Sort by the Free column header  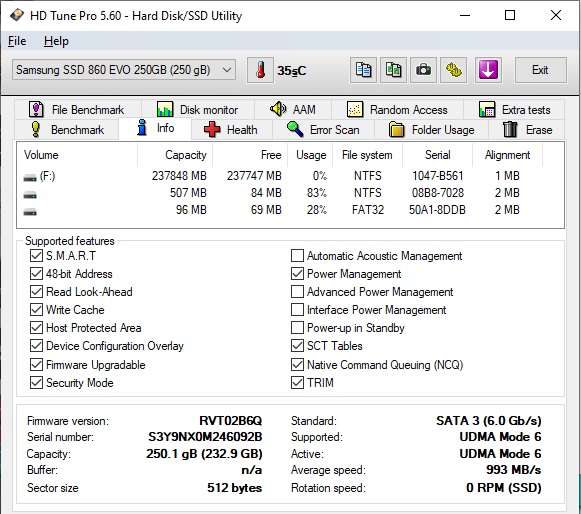[250, 155]
